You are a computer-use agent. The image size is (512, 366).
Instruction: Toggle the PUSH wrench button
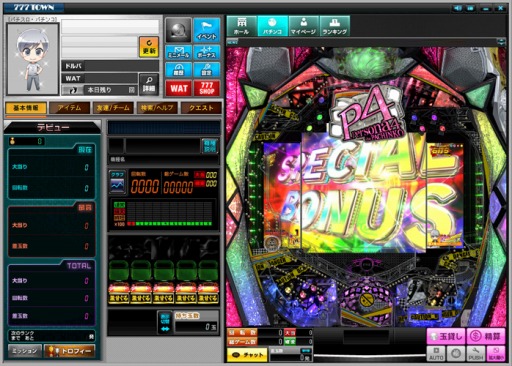(x=476, y=354)
